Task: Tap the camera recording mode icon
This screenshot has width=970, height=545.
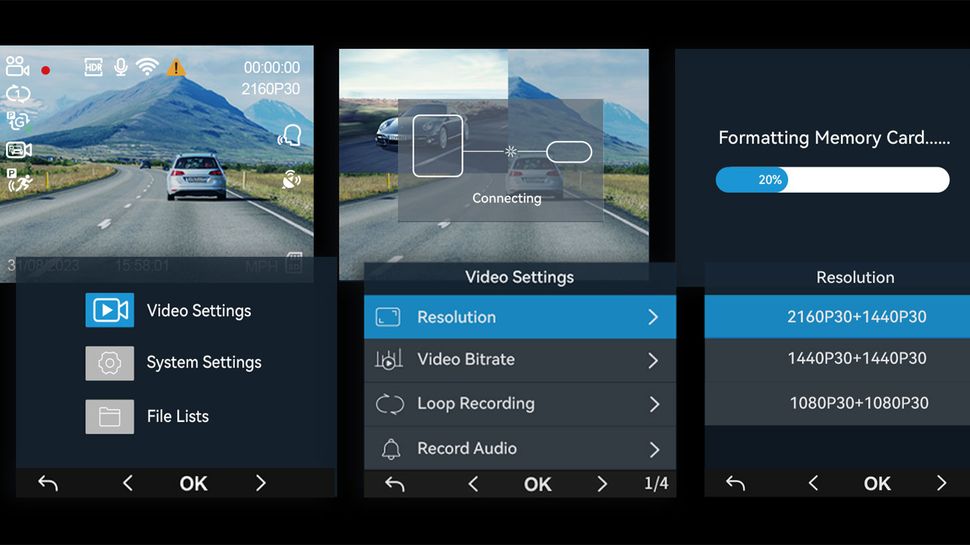Action: tap(17, 67)
